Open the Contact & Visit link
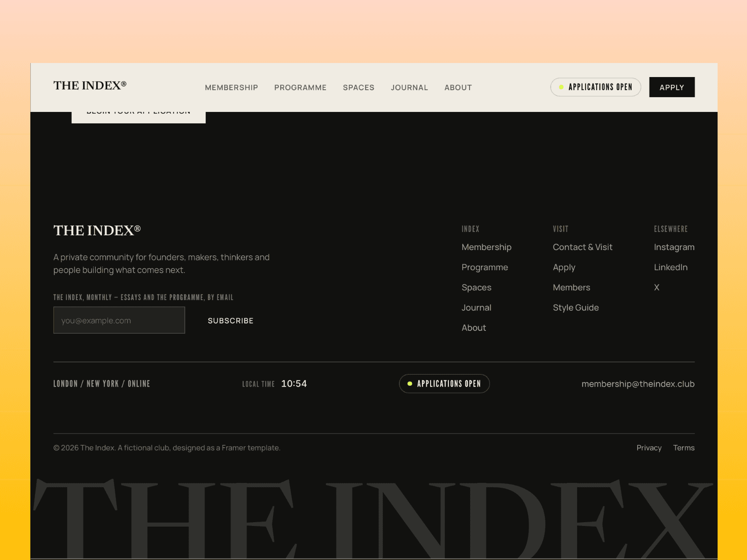Image resolution: width=747 pixels, height=560 pixels. tap(583, 247)
